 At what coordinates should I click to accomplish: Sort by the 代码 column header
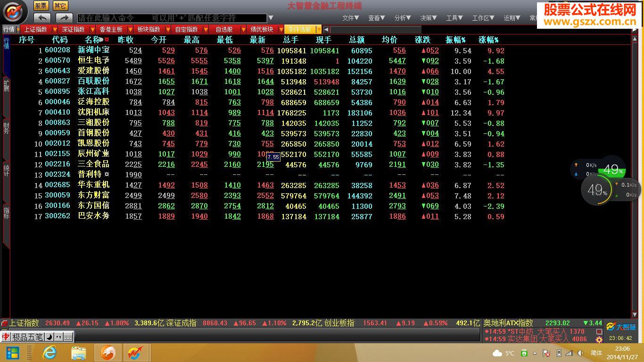coord(60,40)
